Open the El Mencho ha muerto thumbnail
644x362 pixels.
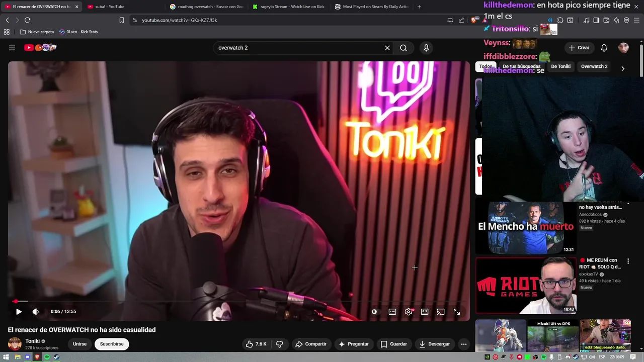point(526,228)
